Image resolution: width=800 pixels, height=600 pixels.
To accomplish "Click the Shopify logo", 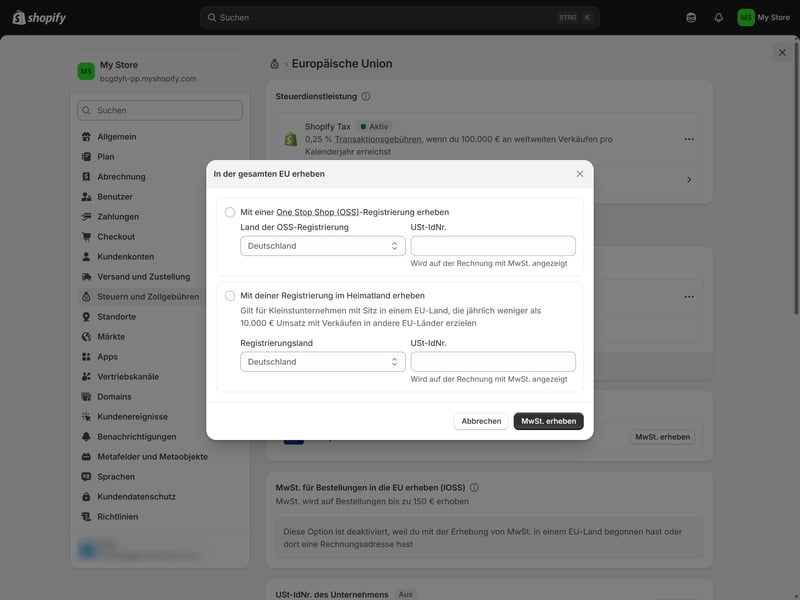I will pos(39,17).
